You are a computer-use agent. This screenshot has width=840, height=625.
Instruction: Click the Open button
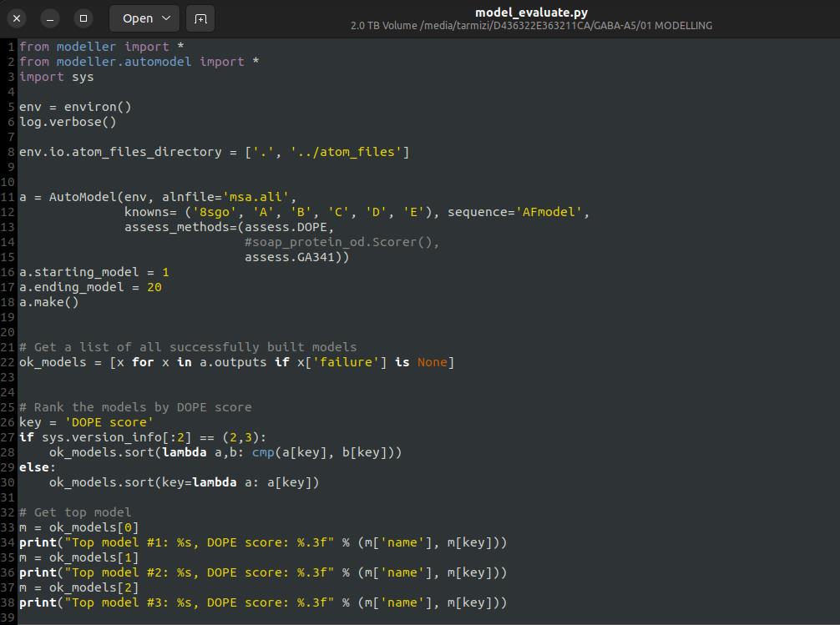(x=137, y=18)
